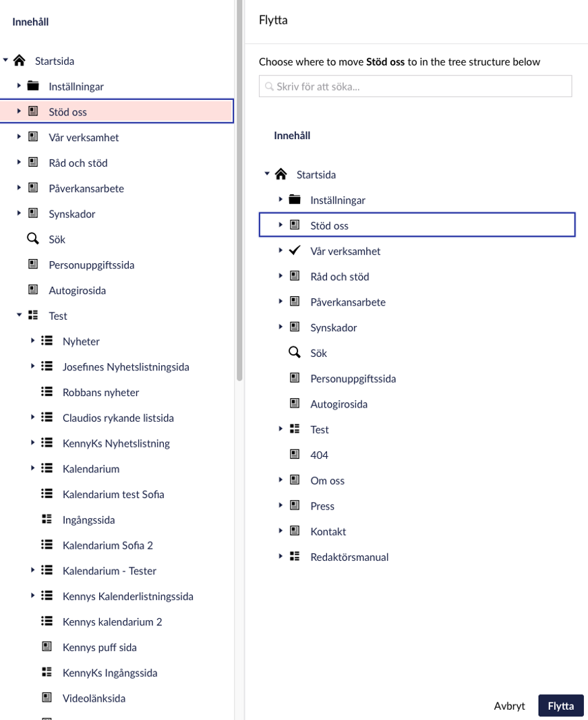Viewport: 588px width, 720px height.
Task: Select Personuppgiftssida in the dialog tree
Action: point(353,379)
